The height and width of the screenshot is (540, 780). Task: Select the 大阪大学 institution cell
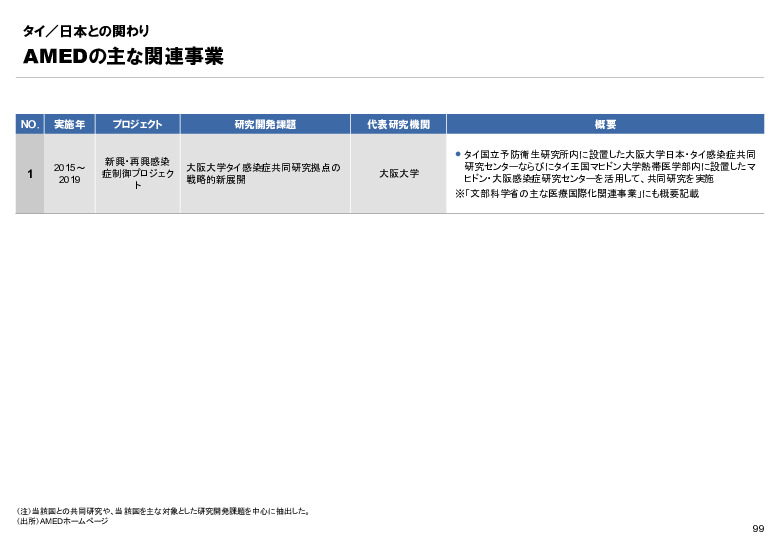tap(398, 174)
